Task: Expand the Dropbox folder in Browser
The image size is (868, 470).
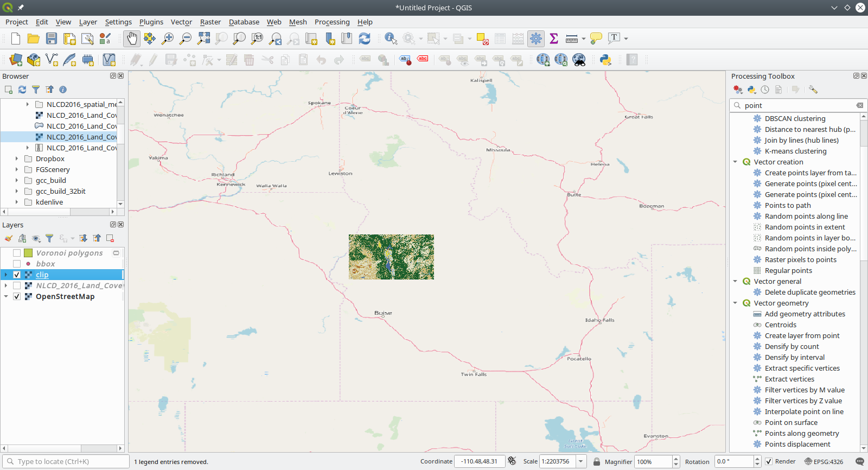Action: pyautogui.click(x=17, y=158)
